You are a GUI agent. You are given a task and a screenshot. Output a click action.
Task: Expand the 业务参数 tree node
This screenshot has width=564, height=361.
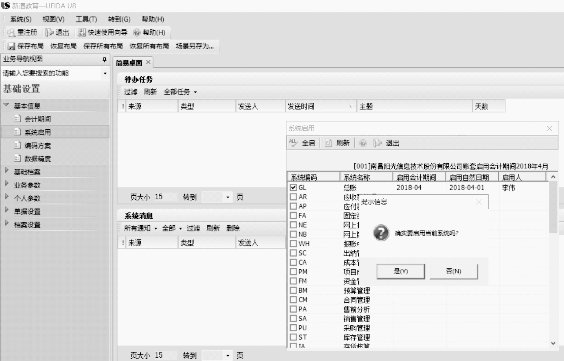coord(6,184)
